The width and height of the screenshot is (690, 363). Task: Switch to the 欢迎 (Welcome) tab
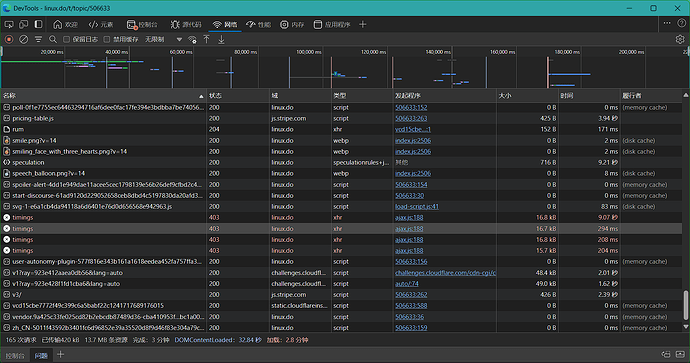click(65, 25)
